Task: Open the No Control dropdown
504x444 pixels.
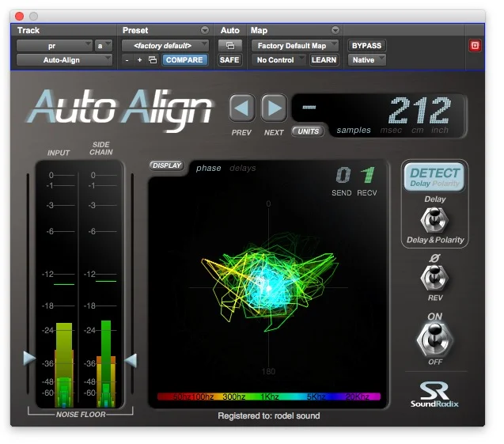Action: click(279, 60)
